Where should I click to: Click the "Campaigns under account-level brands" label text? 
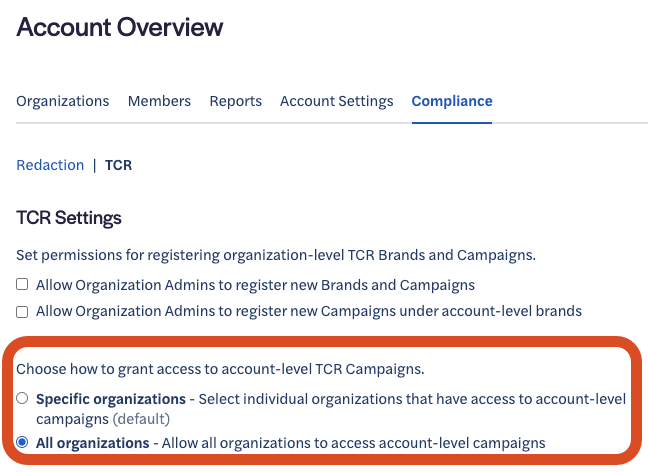pyautogui.click(x=309, y=312)
